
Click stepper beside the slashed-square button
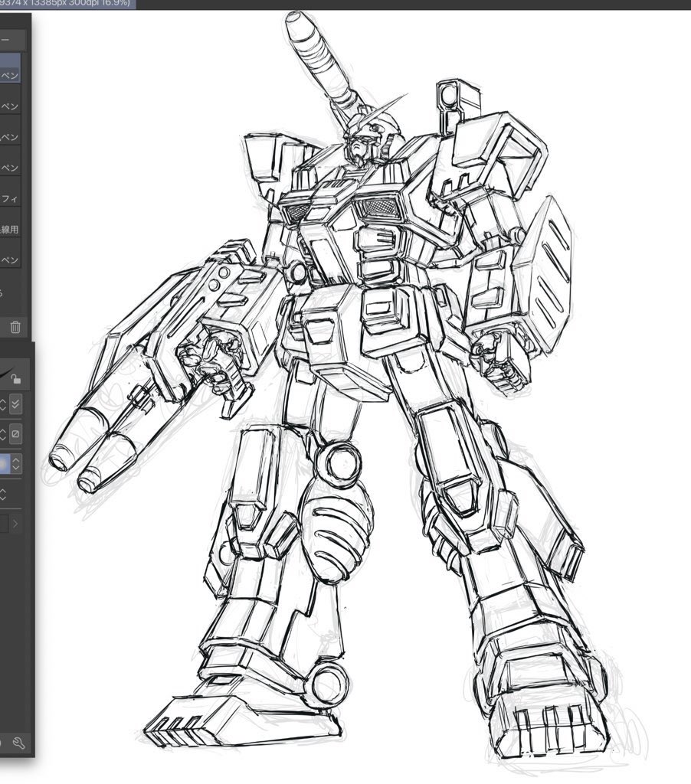coord(3,433)
